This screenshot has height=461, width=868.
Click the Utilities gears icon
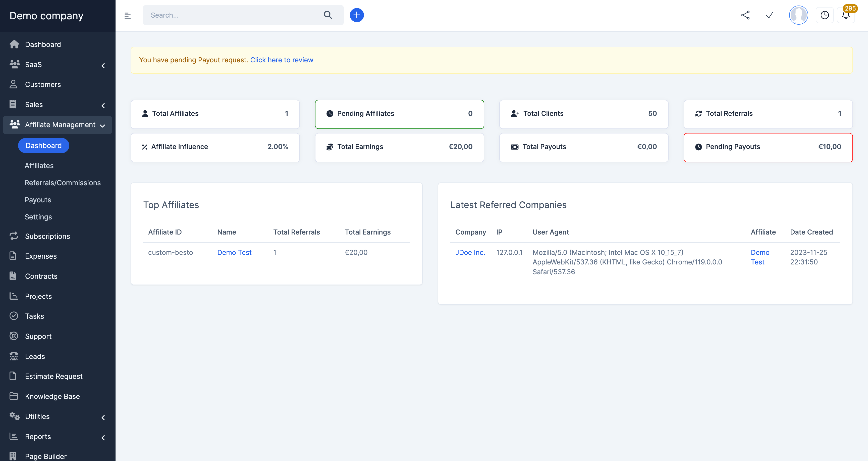(x=15, y=416)
